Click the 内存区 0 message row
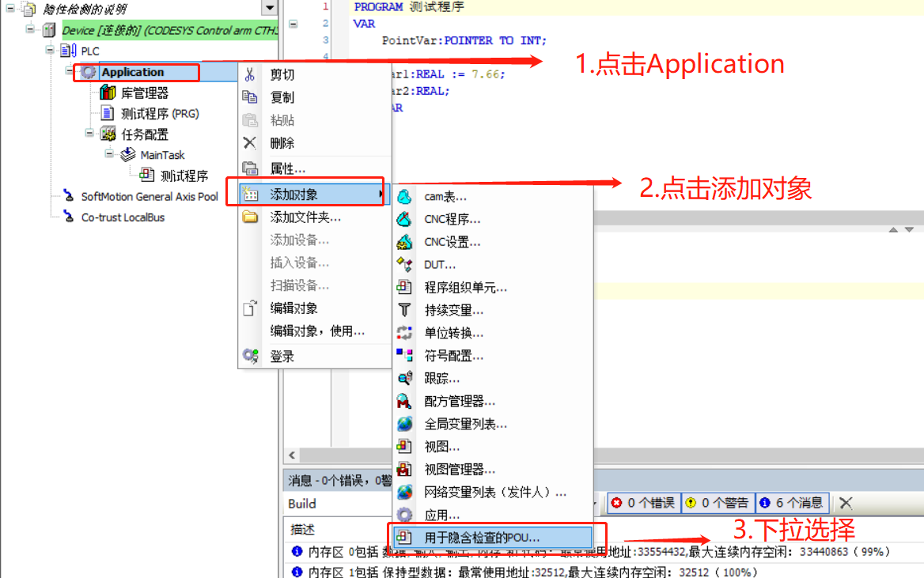 tap(590, 551)
